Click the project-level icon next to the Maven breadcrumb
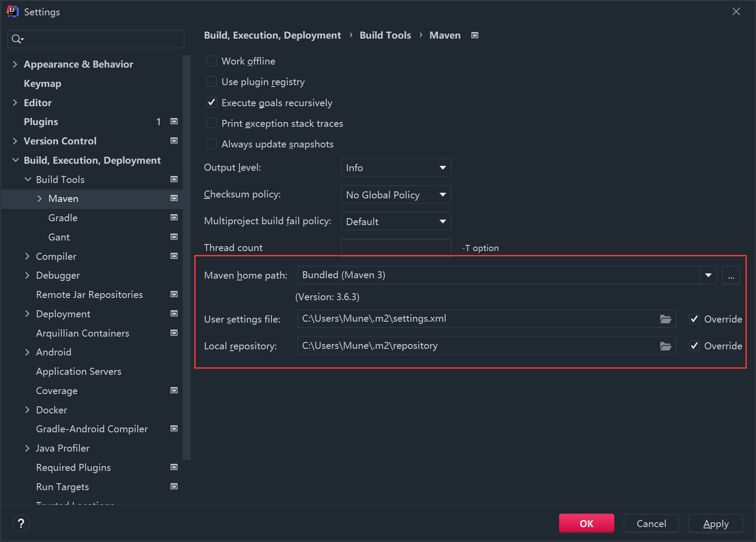The height and width of the screenshot is (542, 756). pyautogui.click(x=475, y=36)
